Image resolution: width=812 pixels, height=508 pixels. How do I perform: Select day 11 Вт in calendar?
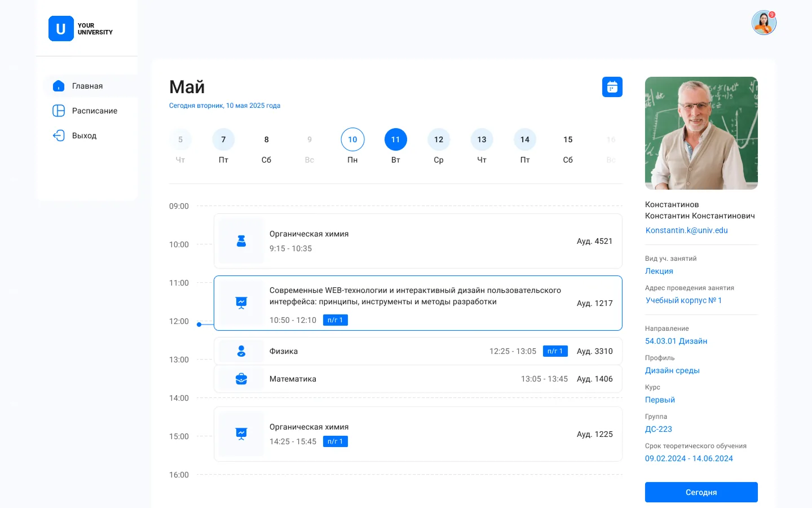point(396,147)
